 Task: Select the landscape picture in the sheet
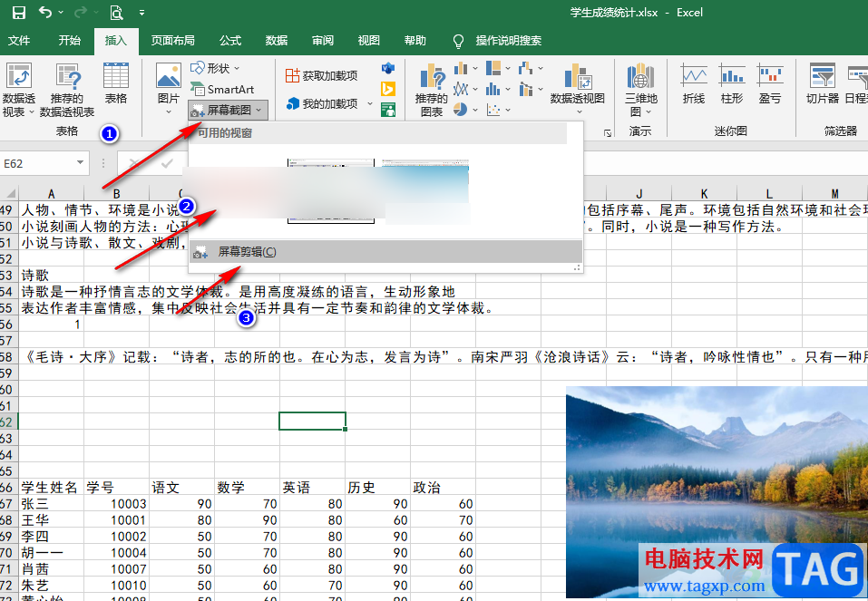point(717,491)
